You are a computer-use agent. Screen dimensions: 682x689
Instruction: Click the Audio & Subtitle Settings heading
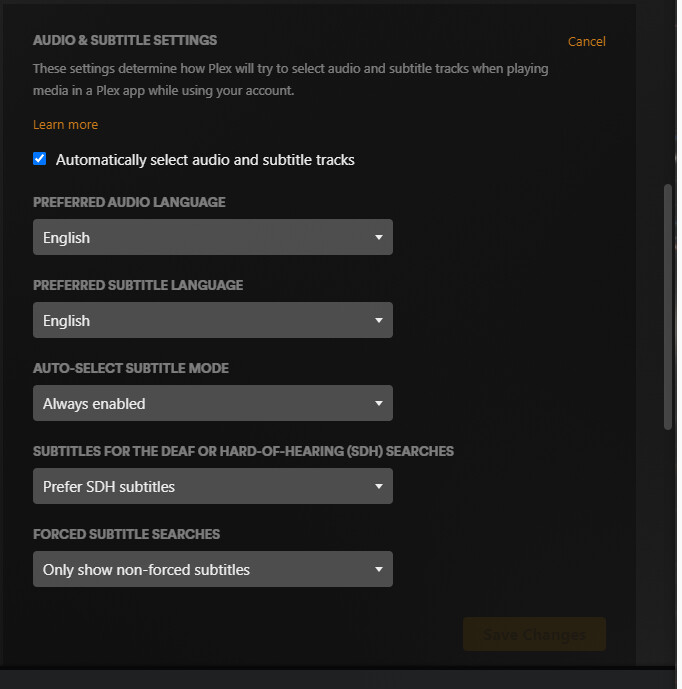(x=125, y=40)
